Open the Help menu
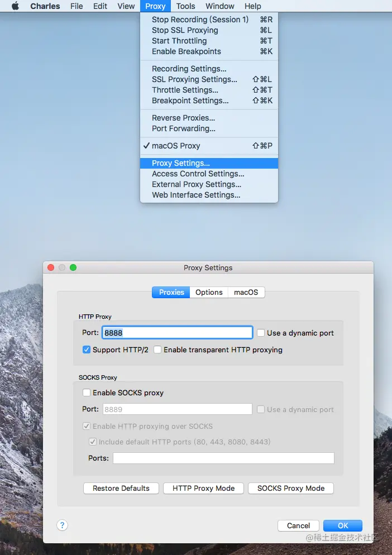This screenshot has height=555, width=392. tap(253, 6)
